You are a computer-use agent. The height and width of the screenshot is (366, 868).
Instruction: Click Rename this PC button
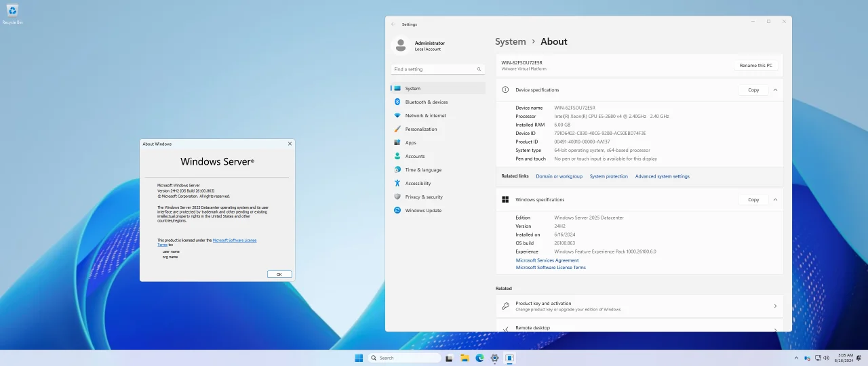pos(756,65)
